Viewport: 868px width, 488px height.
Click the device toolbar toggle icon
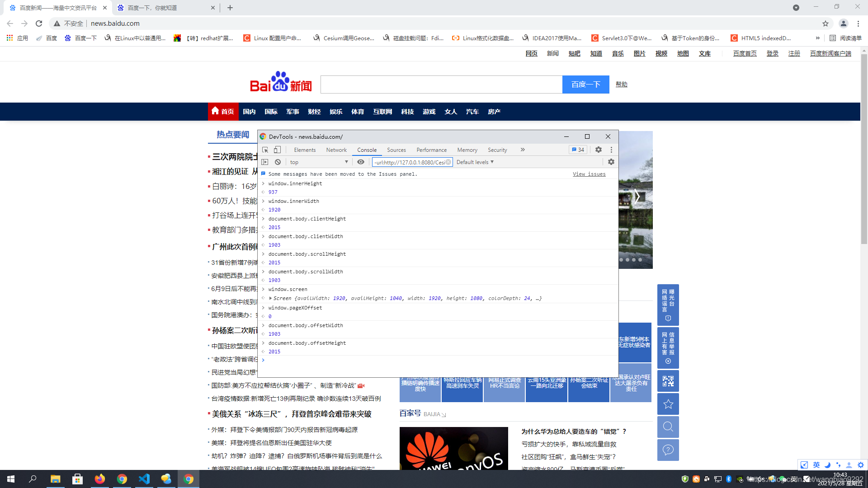[277, 150]
